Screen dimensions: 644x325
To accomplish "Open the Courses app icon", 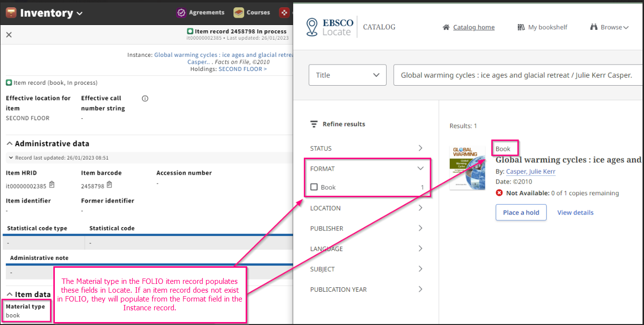I will 239,13.
